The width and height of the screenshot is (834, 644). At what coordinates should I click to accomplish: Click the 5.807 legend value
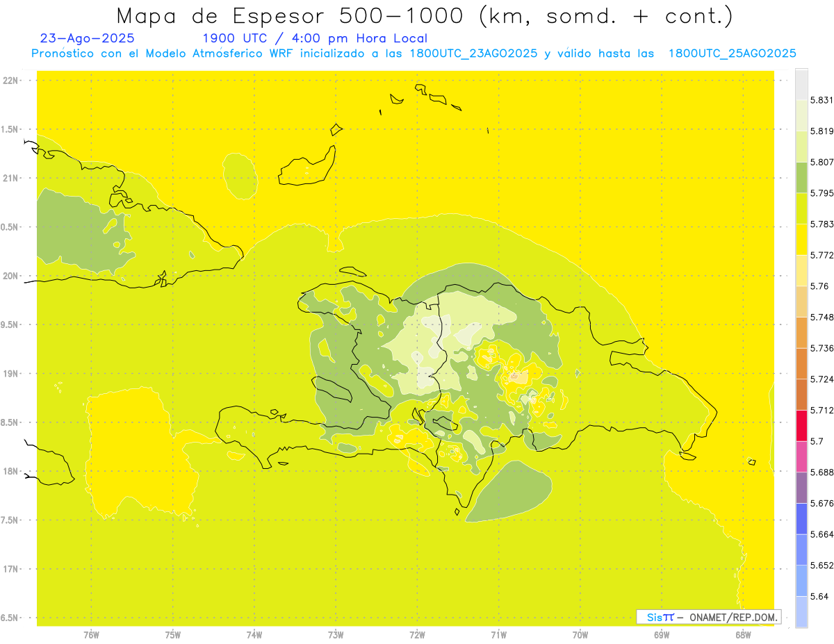coord(822,163)
